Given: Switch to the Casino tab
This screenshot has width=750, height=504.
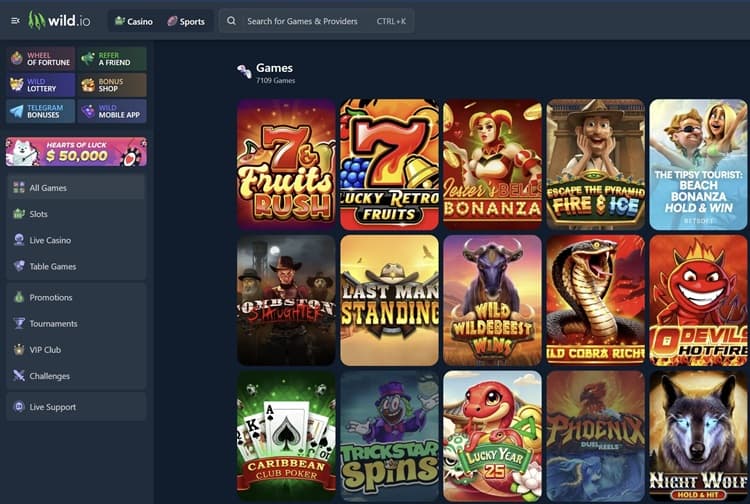Looking at the screenshot, I should [134, 21].
